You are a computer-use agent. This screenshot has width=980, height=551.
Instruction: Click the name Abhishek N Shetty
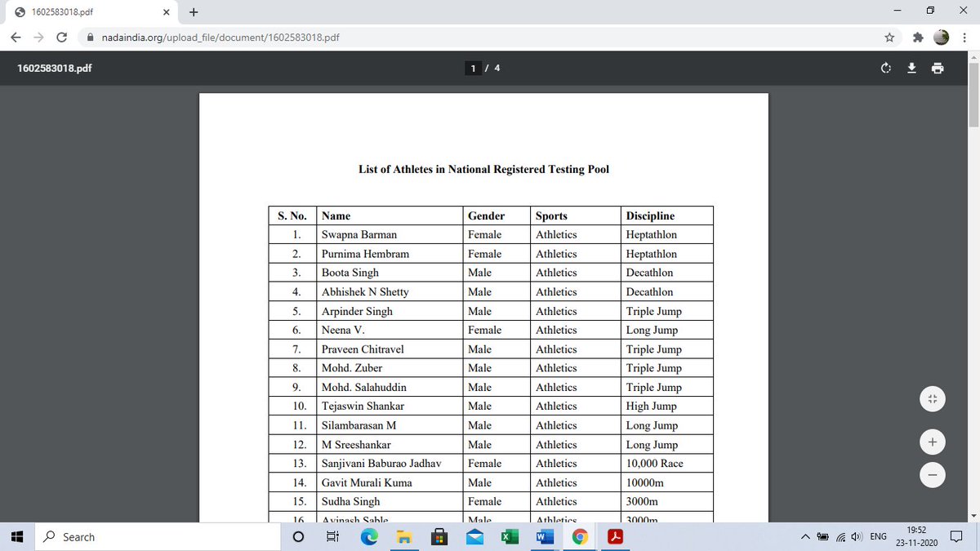pyautogui.click(x=365, y=291)
